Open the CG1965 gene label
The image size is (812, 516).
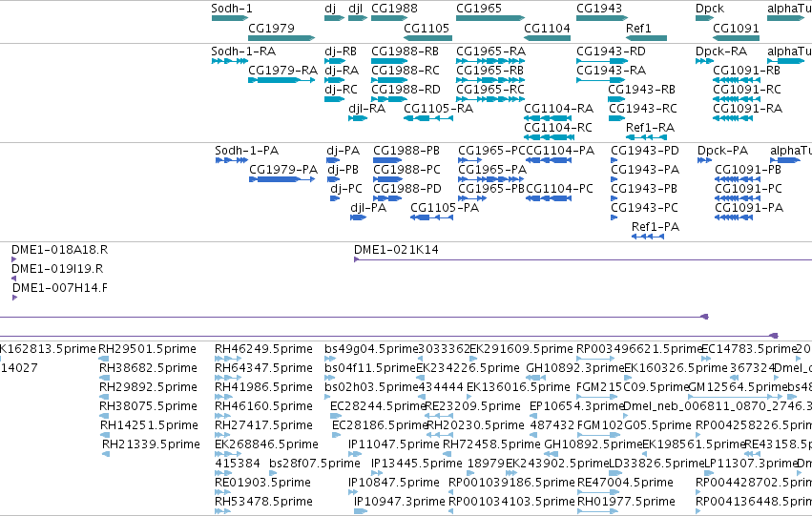478,9
